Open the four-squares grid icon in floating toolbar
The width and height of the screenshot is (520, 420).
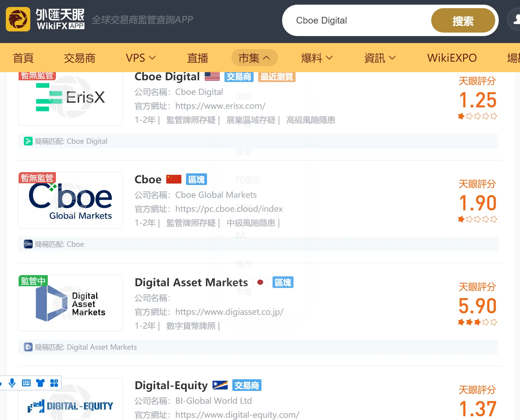pos(54,383)
